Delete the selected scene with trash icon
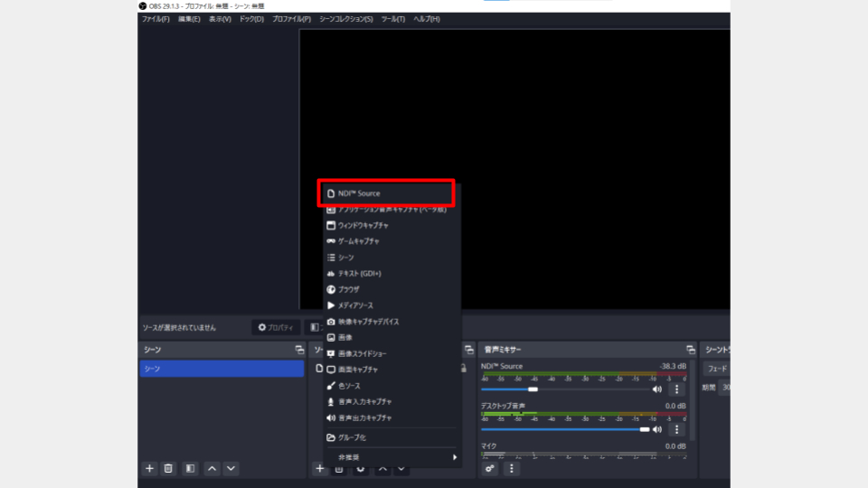 click(168, 468)
